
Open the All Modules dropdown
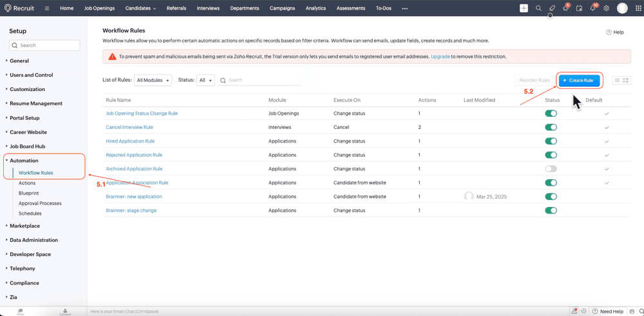click(153, 80)
